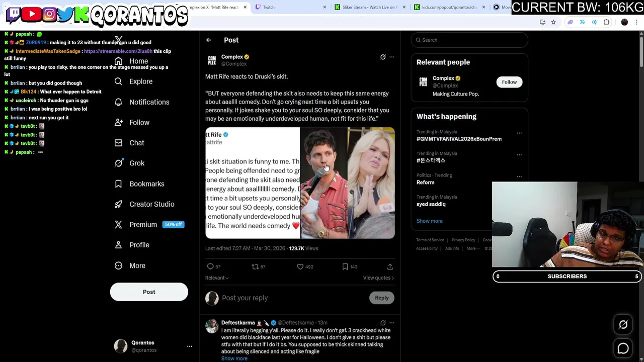Open browser extensions puzzle icon

click(x=607, y=22)
